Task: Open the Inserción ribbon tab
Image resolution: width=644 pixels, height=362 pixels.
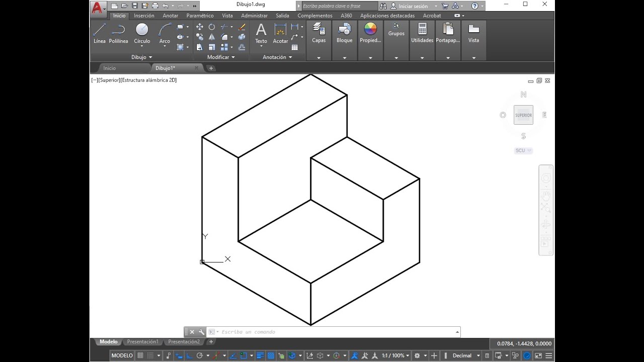Action: (144, 16)
